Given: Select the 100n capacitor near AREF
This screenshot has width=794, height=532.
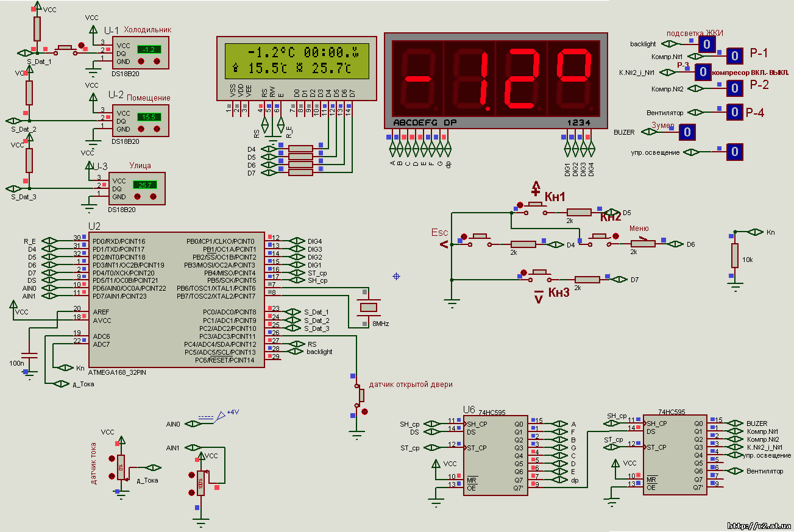Looking at the screenshot, I should coord(29,355).
